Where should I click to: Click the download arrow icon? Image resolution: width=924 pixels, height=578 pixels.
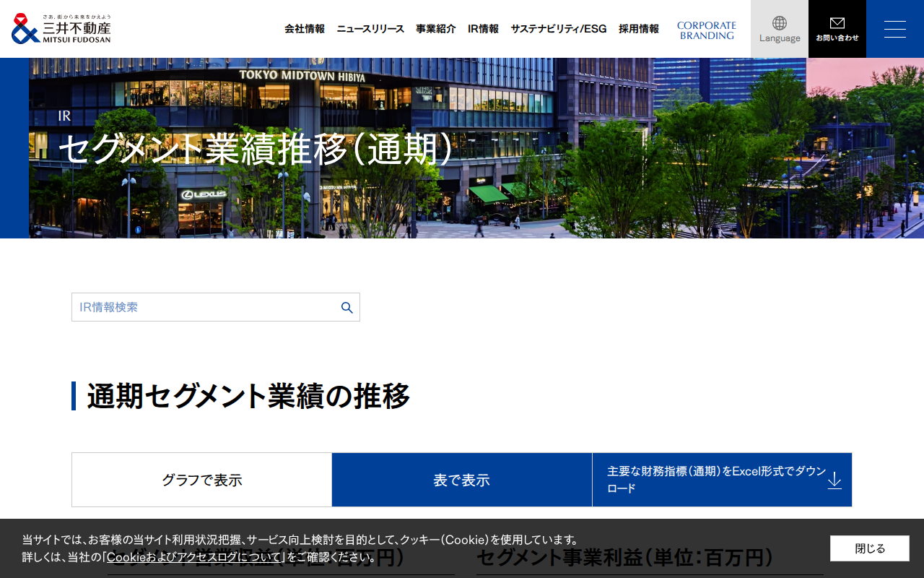click(x=834, y=480)
